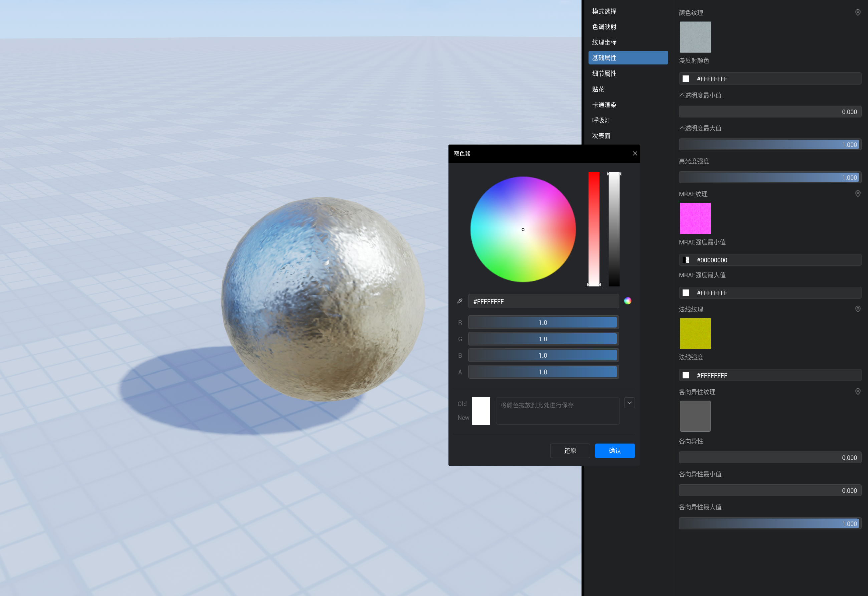The height and width of the screenshot is (596, 868).
Task: Click locate icon next to 颜色纹理
Action: (x=858, y=13)
